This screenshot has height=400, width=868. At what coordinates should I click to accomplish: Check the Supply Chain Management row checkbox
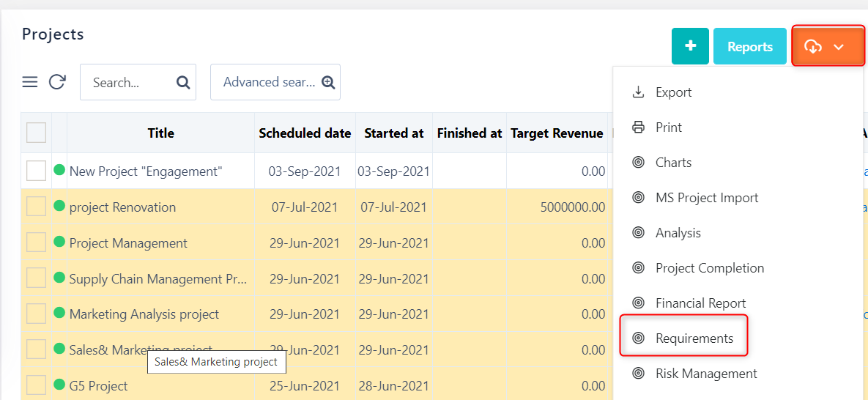coord(37,278)
